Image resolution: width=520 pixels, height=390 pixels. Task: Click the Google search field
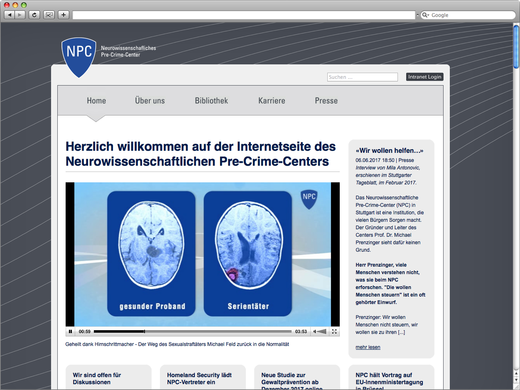click(x=468, y=15)
